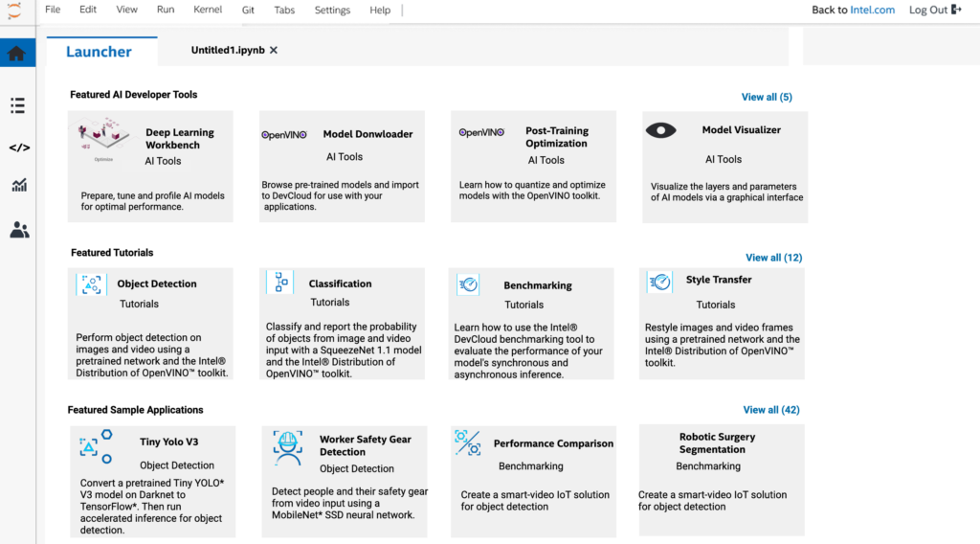The image size is (980, 544).
Task: Open the Settings menu
Action: tap(332, 10)
